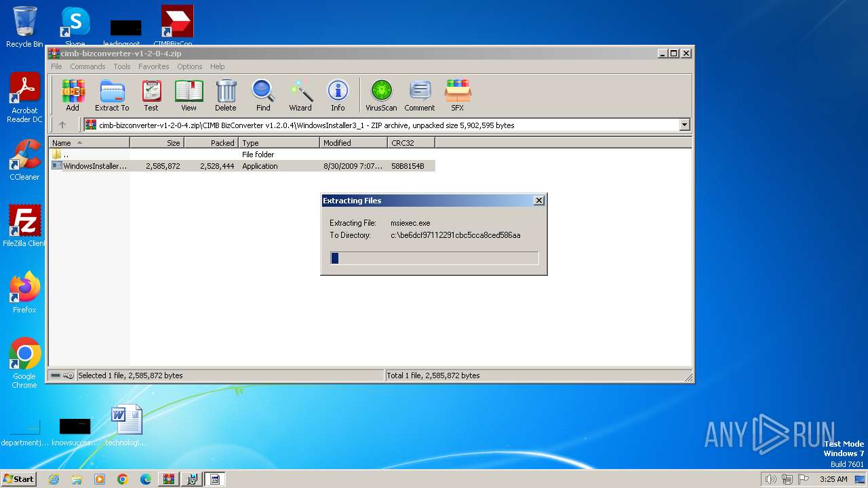Launch Google Chrome from desktop
The height and width of the screenshot is (488, 868).
click(24, 363)
